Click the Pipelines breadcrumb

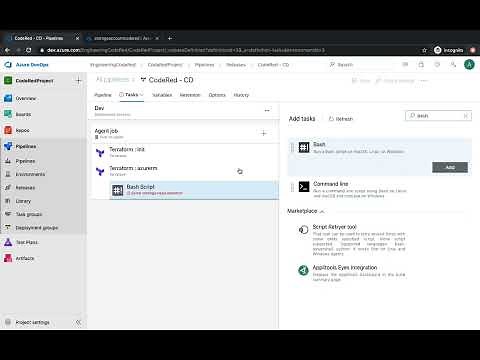[x=204, y=65]
